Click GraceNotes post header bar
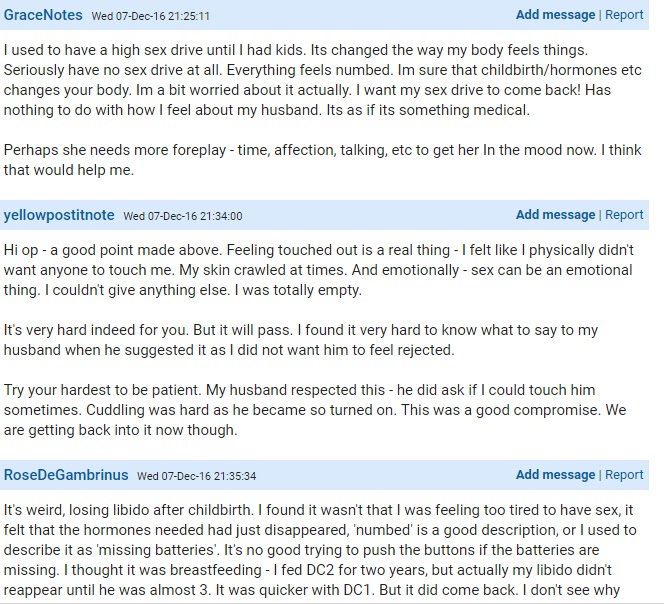This screenshot has width=664, height=604. click(324, 15)
